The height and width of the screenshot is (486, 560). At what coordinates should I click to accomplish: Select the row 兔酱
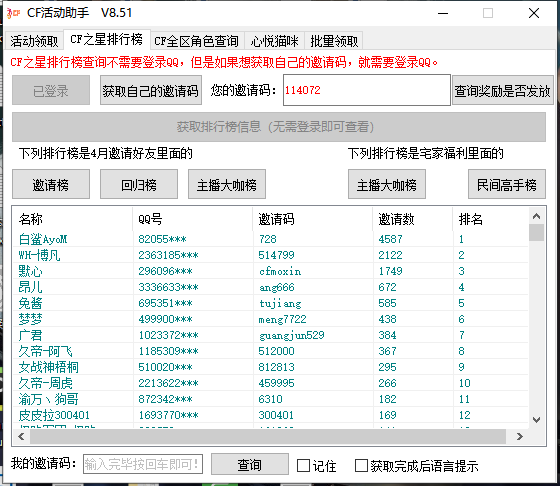point(270,303)
